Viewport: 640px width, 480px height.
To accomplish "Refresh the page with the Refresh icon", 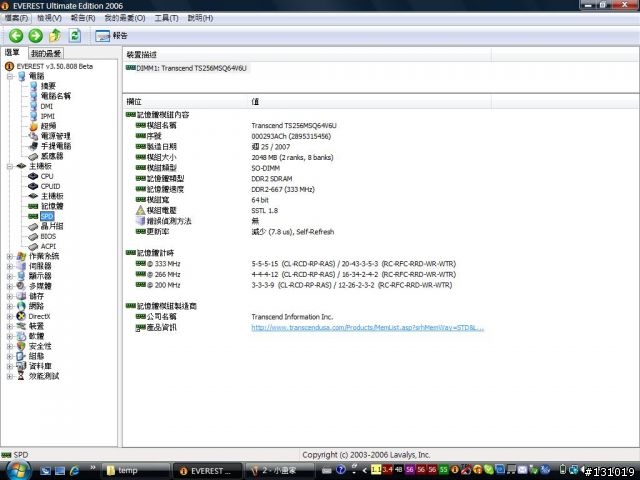I will click(x=75, y=36).
